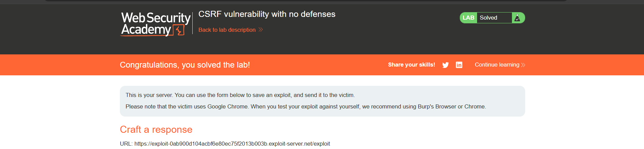
Task: Open the Web Security Academy logo home link
Action: pyautogui.click(x=156, y=24)
